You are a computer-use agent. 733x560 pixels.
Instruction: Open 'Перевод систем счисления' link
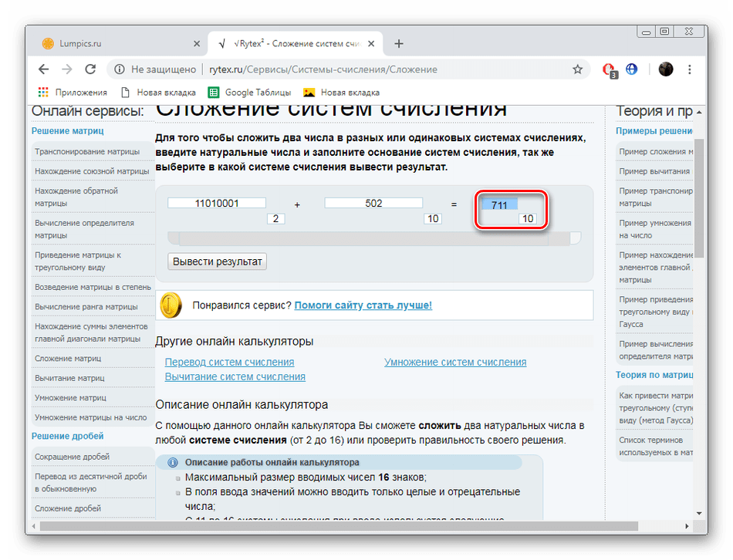[x=229, y=363]
